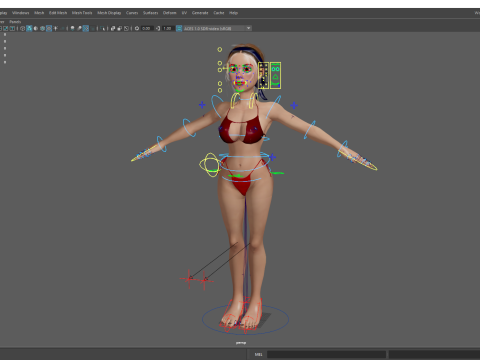This screenshot has width=480, height=360.
Task: Toggle wireframe on shaded icon
Action: 42,29
